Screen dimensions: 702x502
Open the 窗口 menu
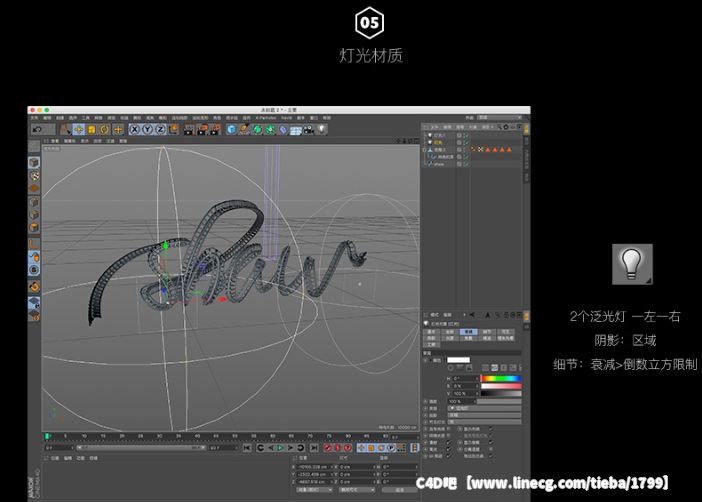(x=314, y=118)
